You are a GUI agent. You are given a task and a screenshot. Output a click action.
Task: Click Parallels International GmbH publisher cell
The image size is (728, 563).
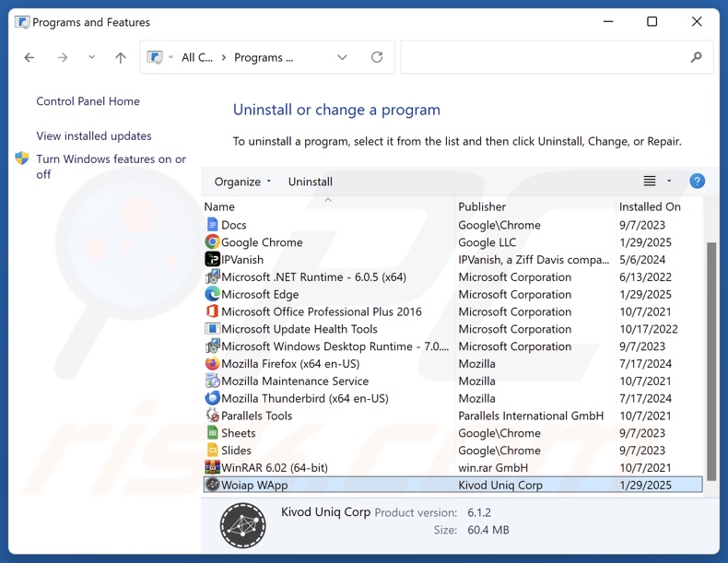(x=531, y=416)
